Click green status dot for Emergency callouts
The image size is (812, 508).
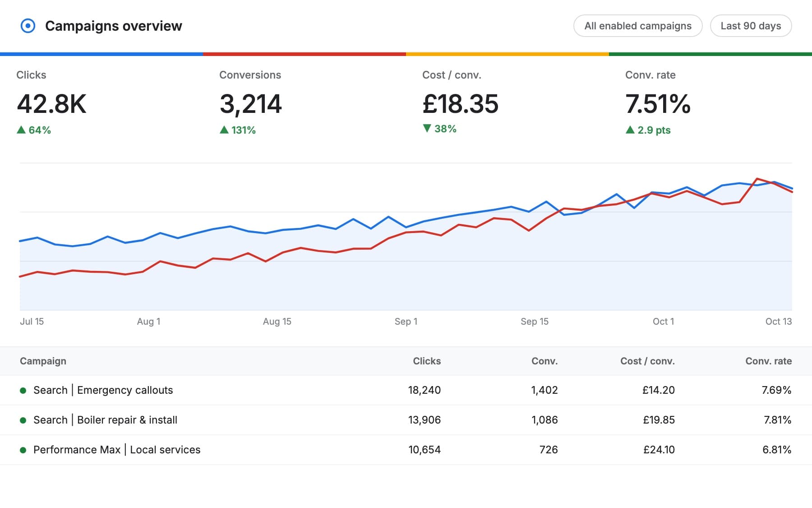tap(23, 391)
